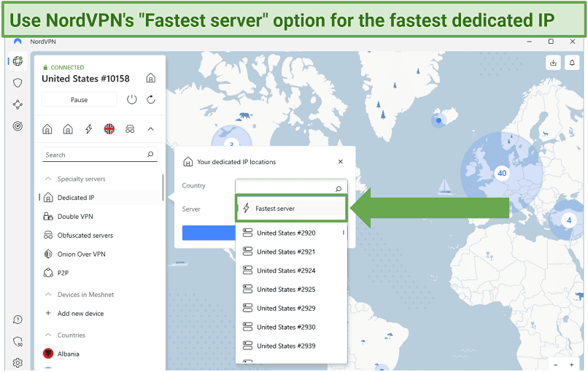Open the VPN globe tab in sidebar
588x372 pixels.
click(x=18, y=61)
